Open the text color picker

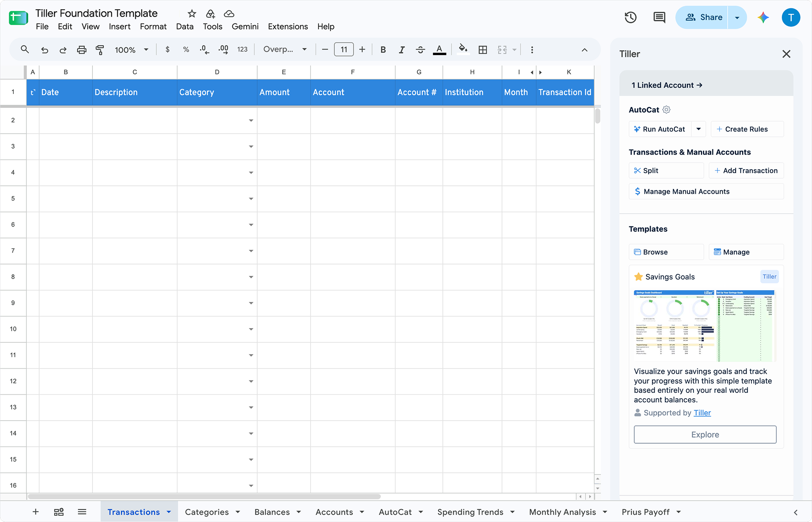click(x=439, y=50)
